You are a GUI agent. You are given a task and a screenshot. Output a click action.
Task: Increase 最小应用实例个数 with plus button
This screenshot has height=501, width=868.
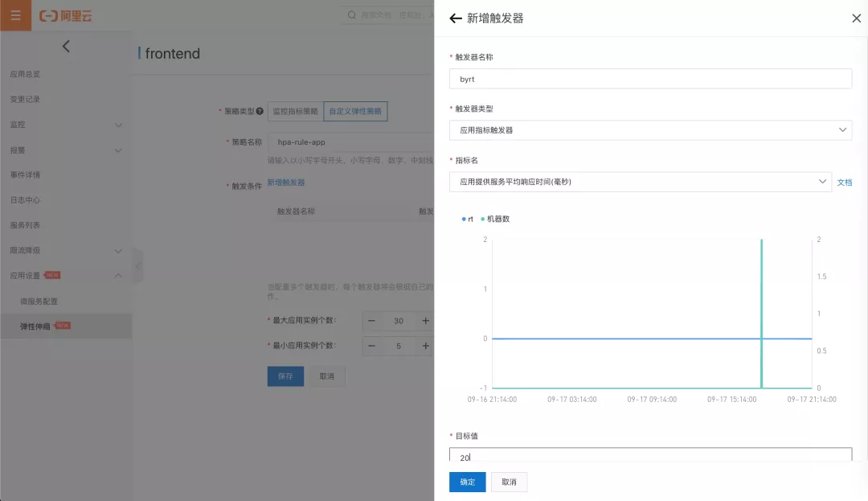(x=425, y=346)
